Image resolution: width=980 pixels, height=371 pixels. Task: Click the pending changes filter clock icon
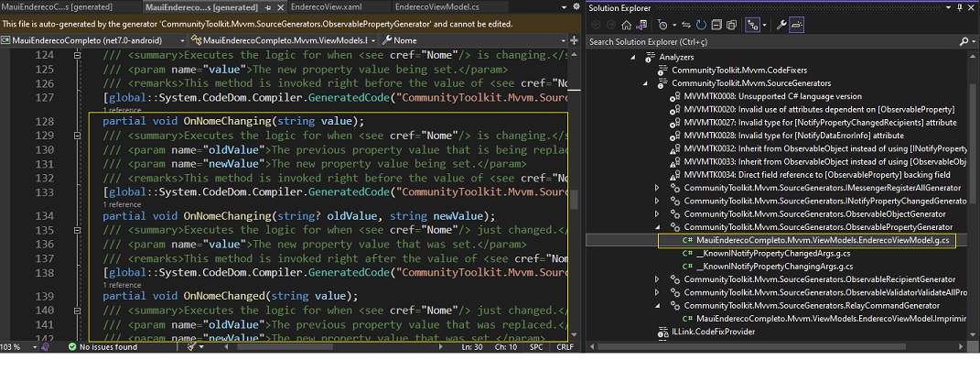coord(664,25)
